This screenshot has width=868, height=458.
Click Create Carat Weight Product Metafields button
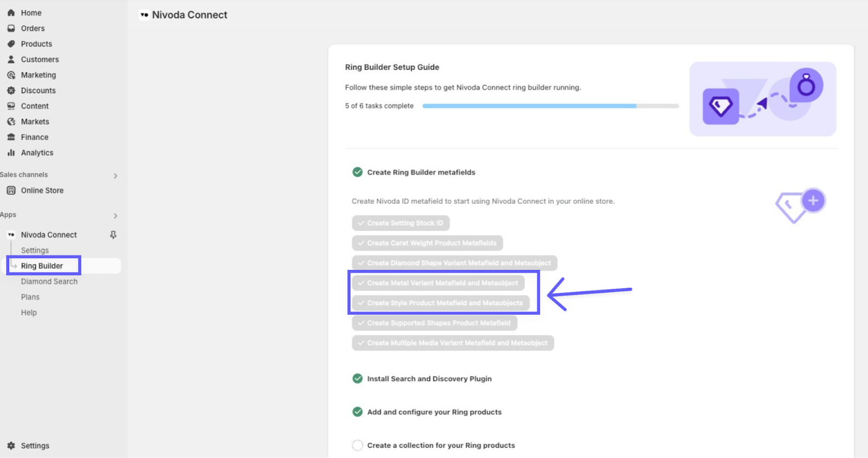coord(427,243)
